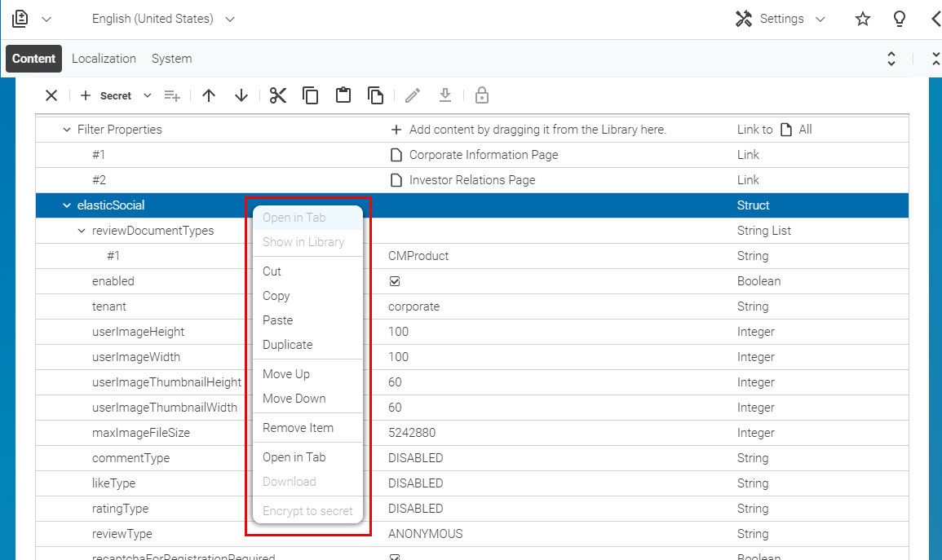942x560 pixels.
Task: Select the Cut tool in the toolbar
Action: 277,95
